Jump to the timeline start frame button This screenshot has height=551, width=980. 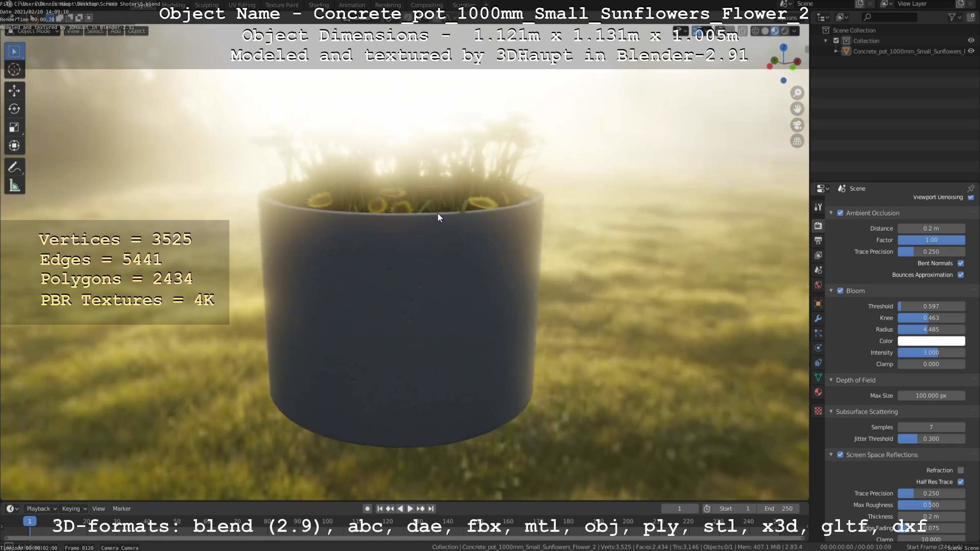tap(380, 509)
